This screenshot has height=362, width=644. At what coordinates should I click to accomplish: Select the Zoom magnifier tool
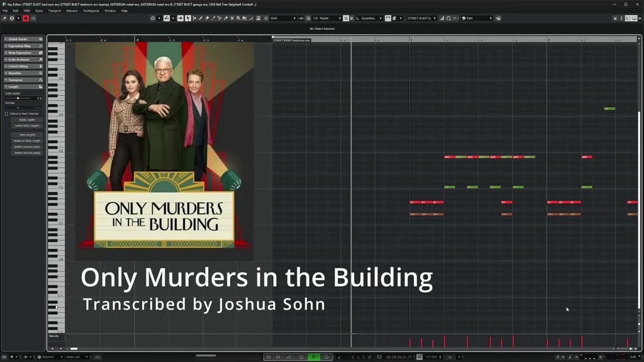coord(238,18)
